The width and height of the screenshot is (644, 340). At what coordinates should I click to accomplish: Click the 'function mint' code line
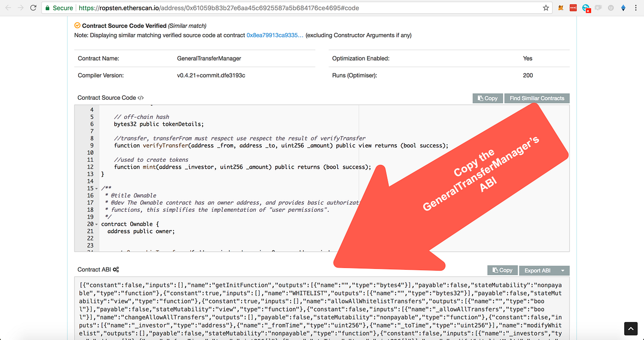click(x=242, y=167)
